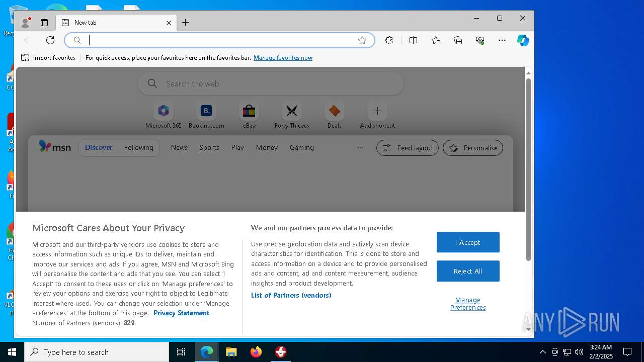Open the Collections icon

click(x=458, y=40)
